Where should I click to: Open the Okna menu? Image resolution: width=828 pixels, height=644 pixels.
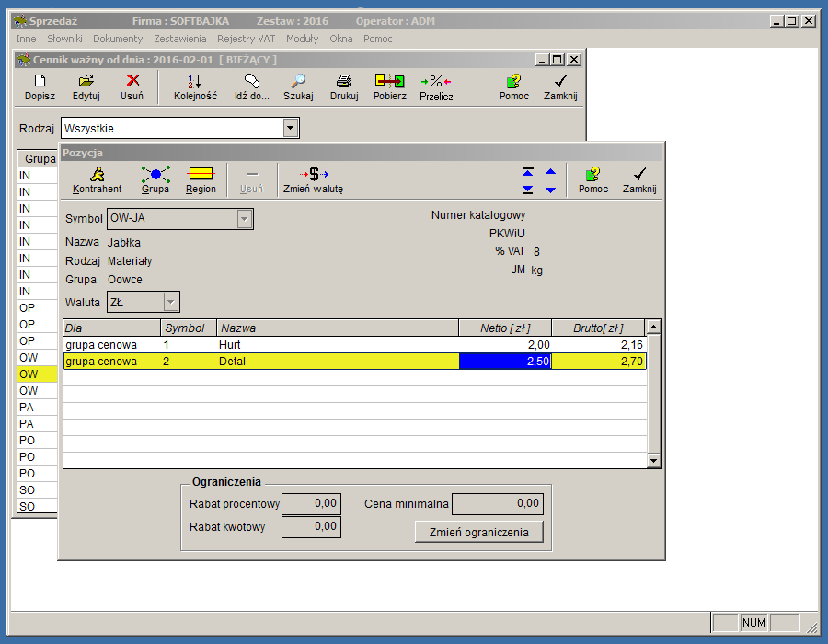point(341,39)
